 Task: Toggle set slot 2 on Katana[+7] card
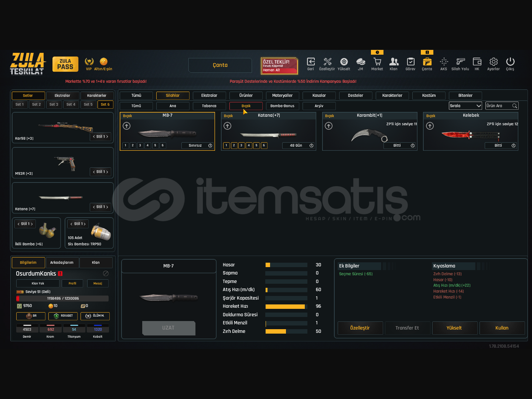click(x=234, y=146)
